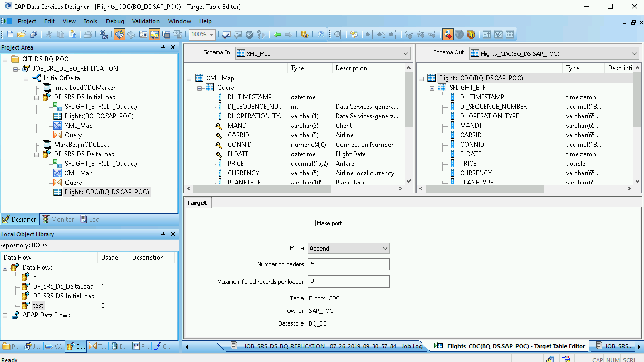Click the Number of loaders input field

pyautogui.click(x=348, y=264)
